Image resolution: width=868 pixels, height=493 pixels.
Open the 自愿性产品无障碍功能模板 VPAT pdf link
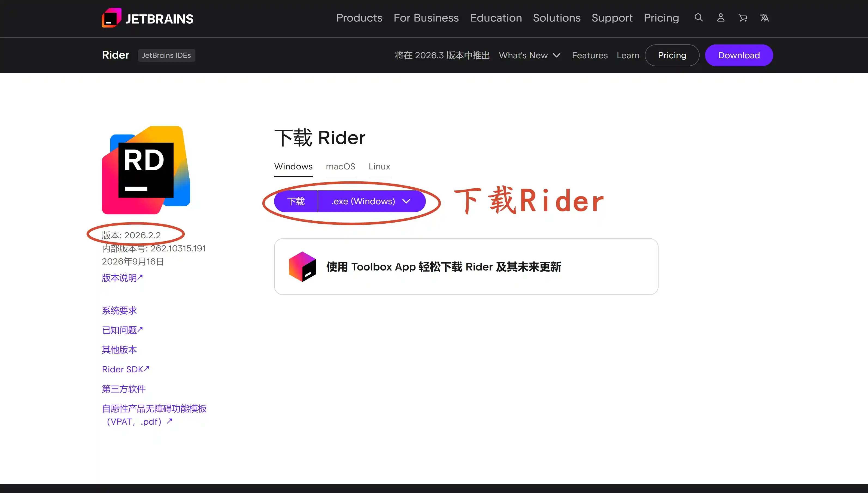click(x=154, y=415)
